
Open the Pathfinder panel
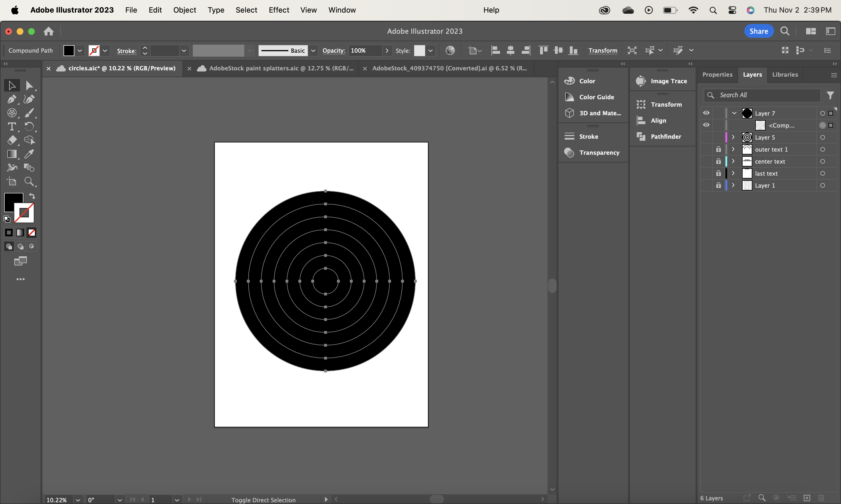[x=665, y=136]
